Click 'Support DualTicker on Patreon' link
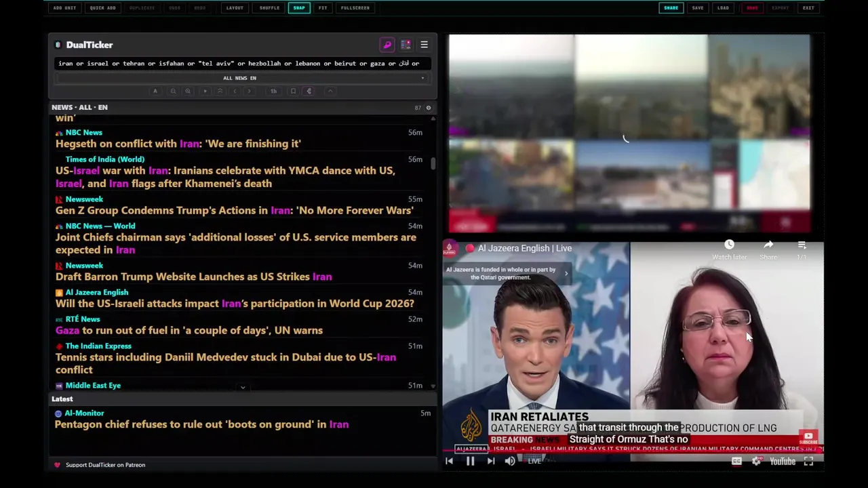This screenshot has width=868, height=488. click(105, 465)
